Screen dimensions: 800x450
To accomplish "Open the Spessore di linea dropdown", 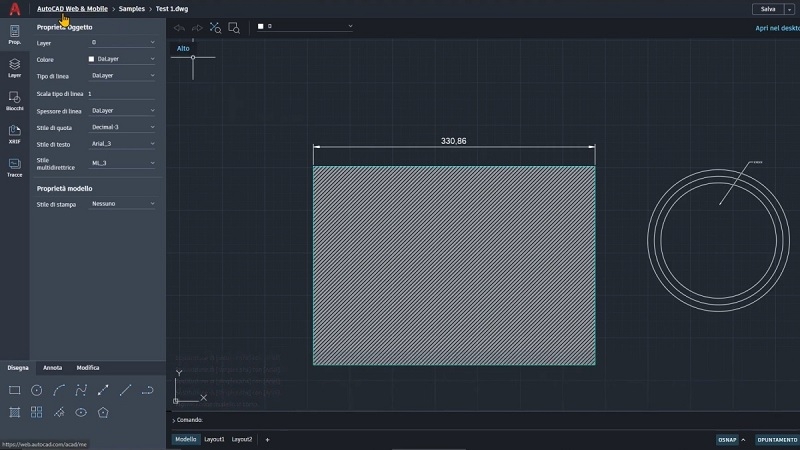I will pyautogui.click(x=122, y=111).
